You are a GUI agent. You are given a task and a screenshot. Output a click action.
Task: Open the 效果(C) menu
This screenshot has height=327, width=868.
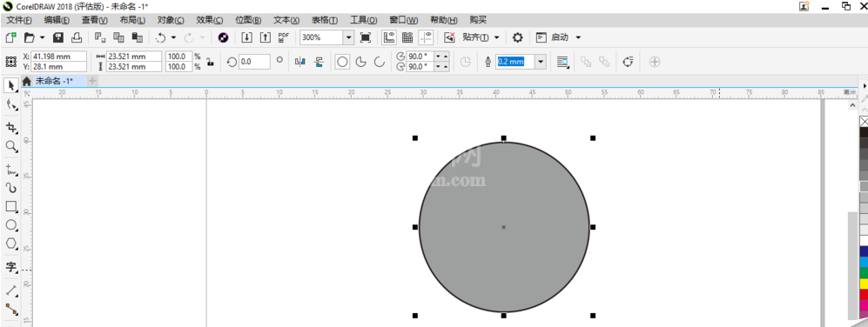click(209, 21)
